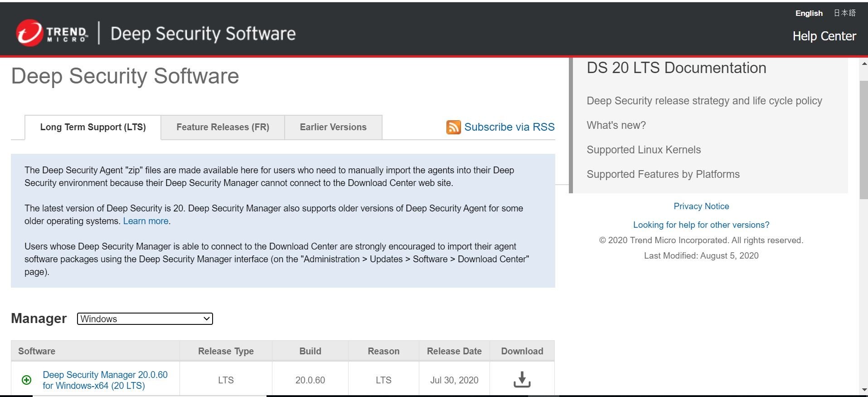Switch to the Long Term Support (LTS) tab
Viewport: 868px width, 397px height.
pos(93,127)
